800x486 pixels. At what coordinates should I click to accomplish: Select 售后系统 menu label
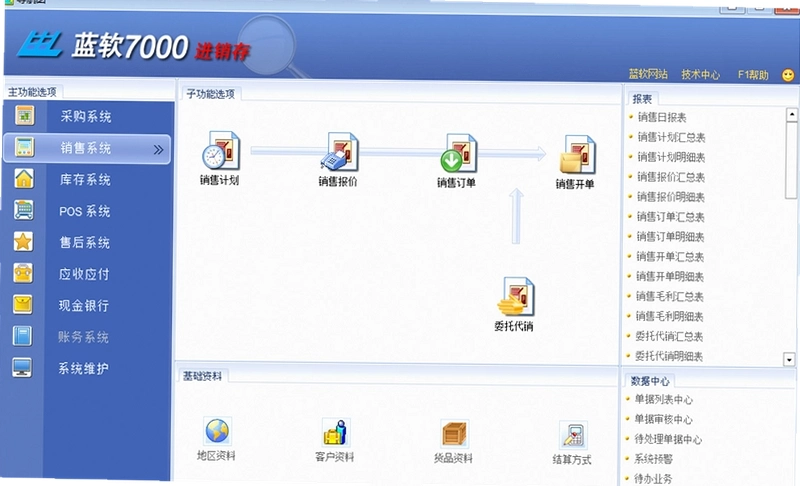84,243
